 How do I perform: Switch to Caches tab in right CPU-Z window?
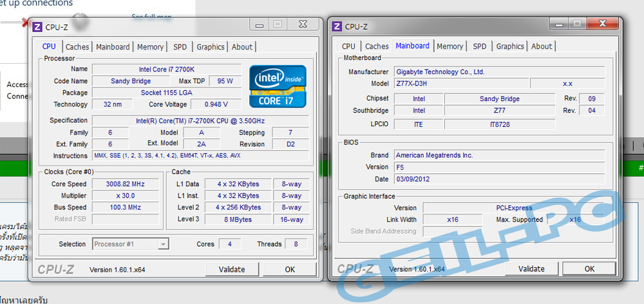377,46
